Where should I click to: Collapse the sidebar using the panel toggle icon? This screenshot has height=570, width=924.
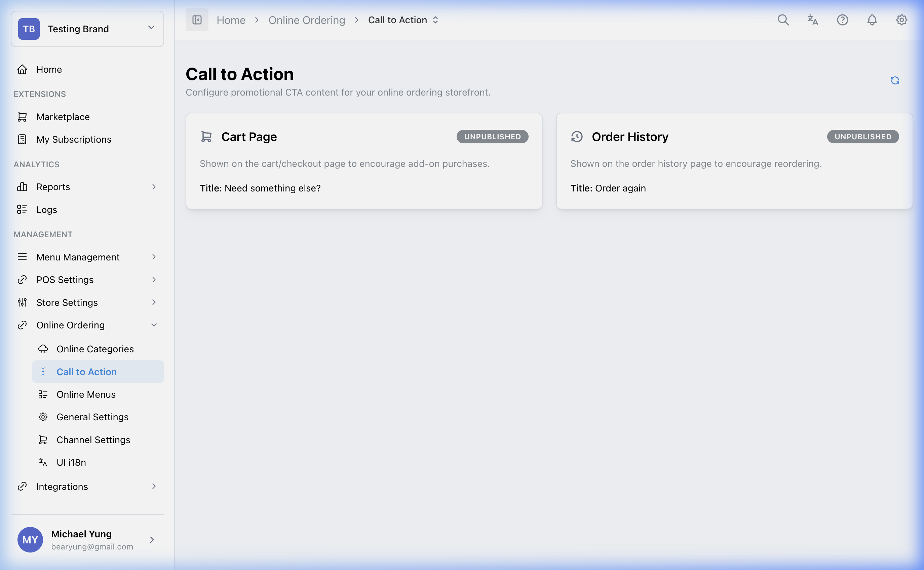(197, 20)
